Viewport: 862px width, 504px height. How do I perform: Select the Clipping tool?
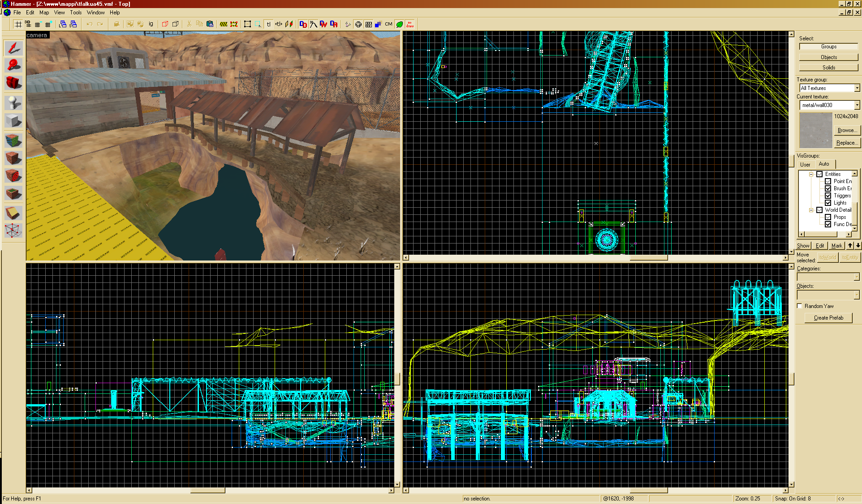[x=13, y=213]
